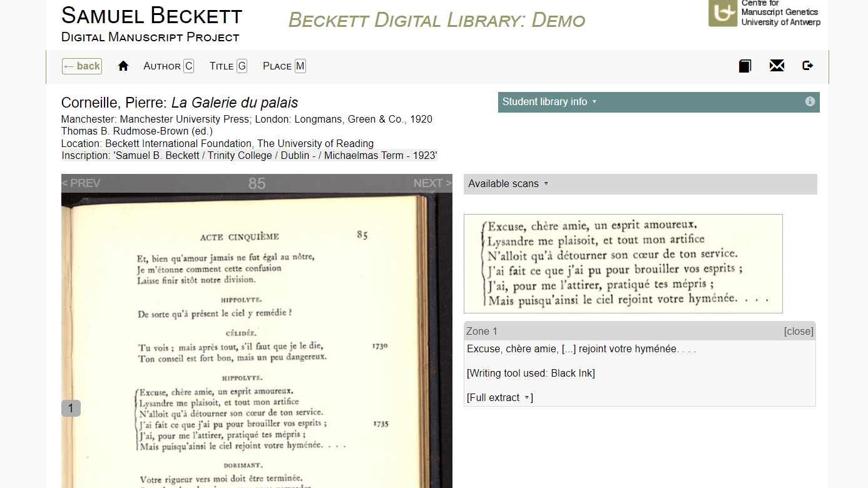Open the Author menu item
The width and height of the screenshot is (868, 488).
pyautogui.click(x=168, y=66)
